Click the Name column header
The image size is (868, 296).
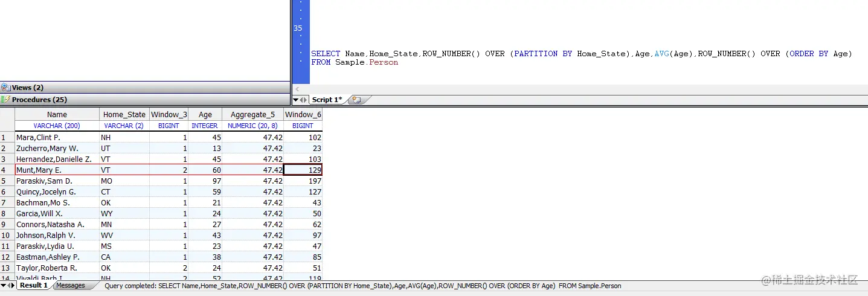coord(57,114)
